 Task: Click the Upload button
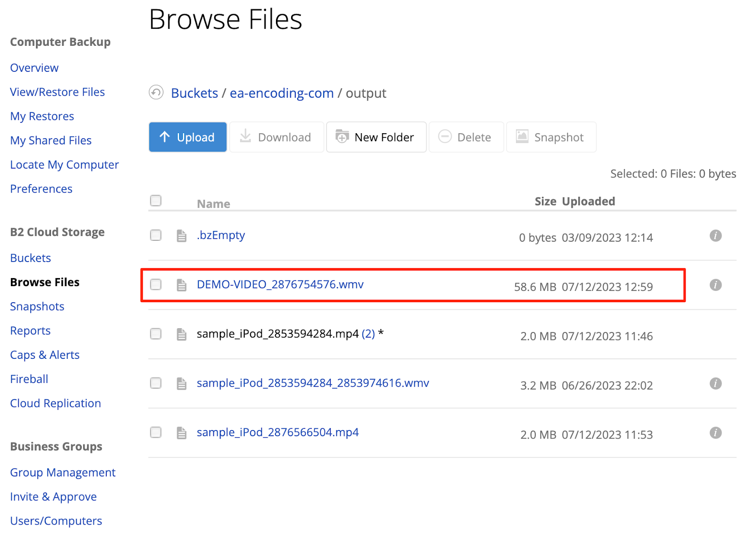tap(188, 137)
